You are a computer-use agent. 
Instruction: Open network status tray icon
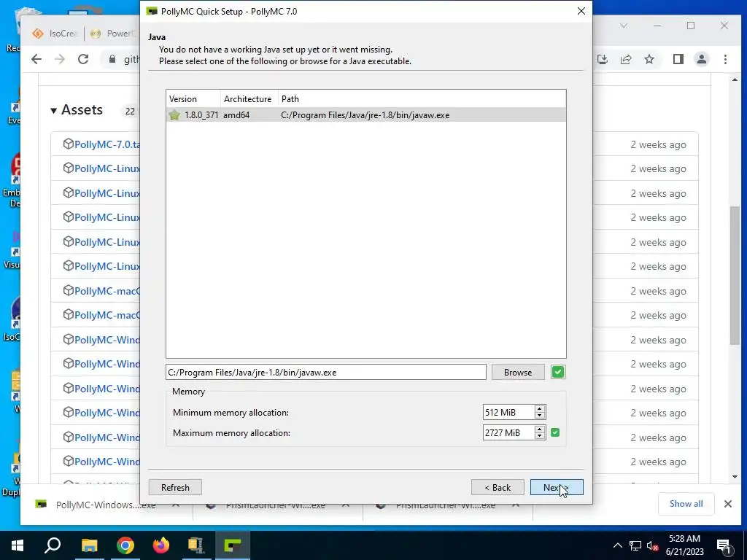tap(635, 545)
